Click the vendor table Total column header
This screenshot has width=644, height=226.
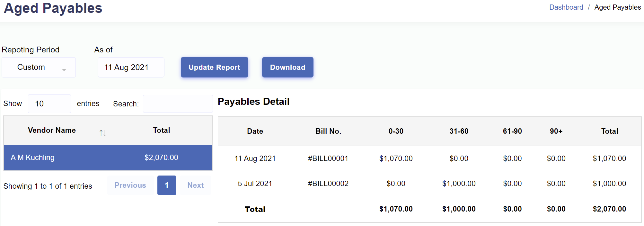[161, 130]
